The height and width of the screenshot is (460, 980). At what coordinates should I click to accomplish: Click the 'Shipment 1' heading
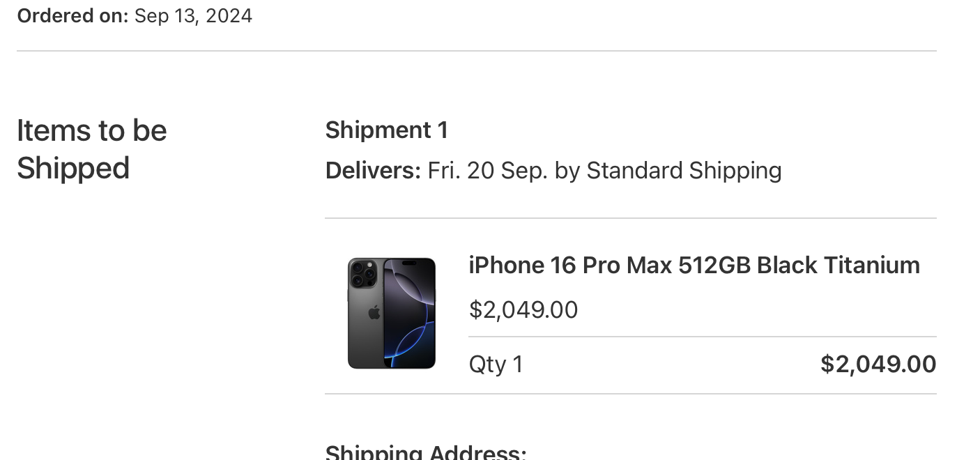(x=386, y=130)
